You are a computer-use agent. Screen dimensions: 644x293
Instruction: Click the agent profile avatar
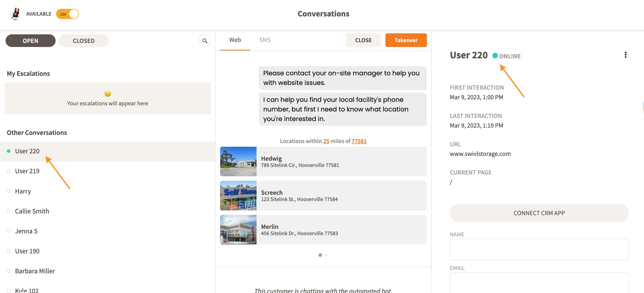[15, 14]
